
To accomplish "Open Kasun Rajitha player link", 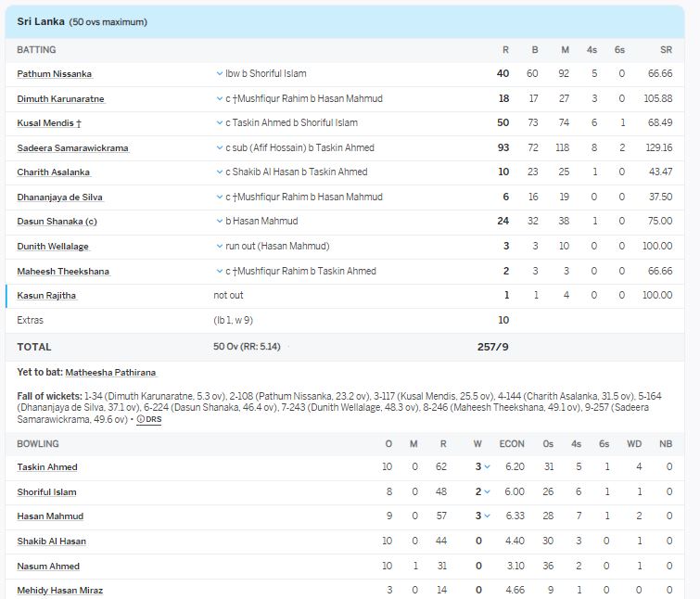I will pyautogui.click(x=46, y=296).
